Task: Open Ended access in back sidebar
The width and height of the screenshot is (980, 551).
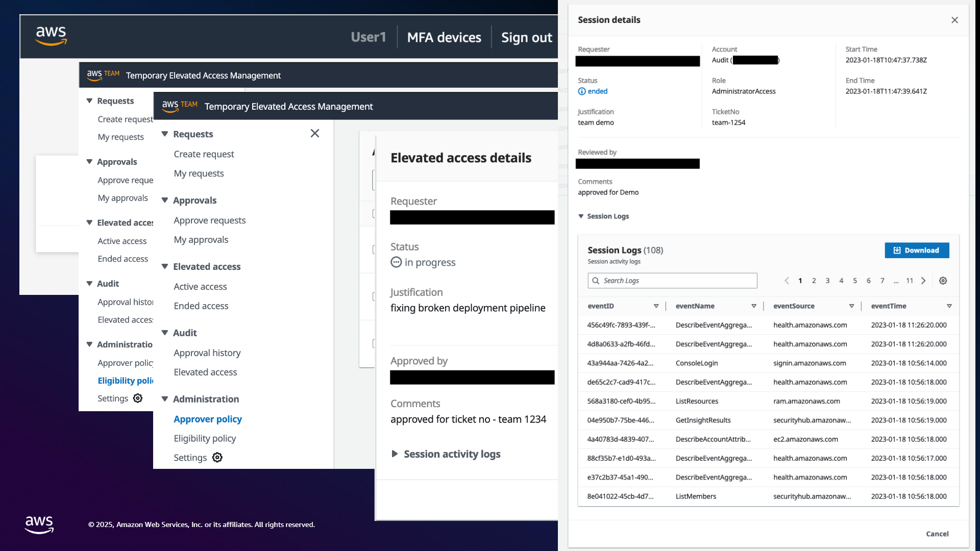Action: (x=122, y=259)
